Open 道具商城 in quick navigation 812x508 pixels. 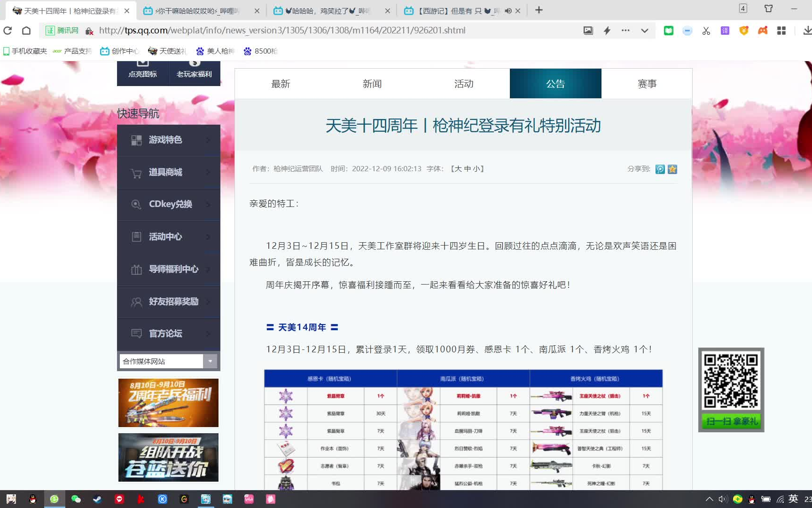point(168,173)
